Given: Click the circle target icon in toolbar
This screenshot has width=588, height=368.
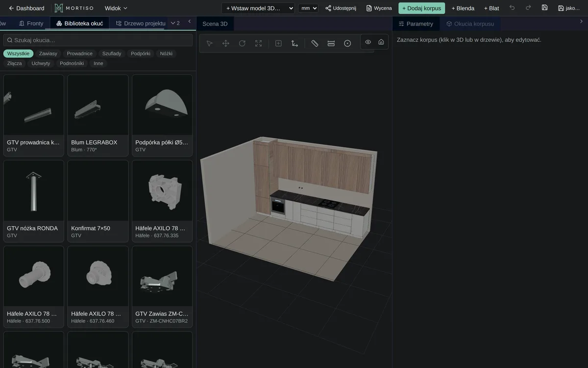Looking at the screenshot, I should tap(347, 43).
